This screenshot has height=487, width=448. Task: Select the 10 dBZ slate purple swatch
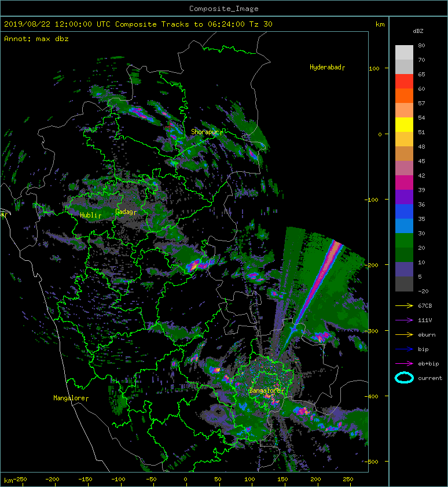point(404,269)
